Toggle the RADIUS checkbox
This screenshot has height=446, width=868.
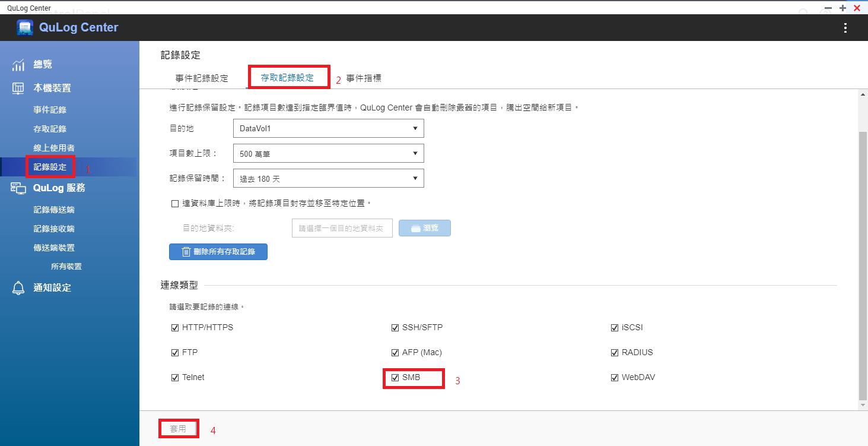(x=615, y=353)
